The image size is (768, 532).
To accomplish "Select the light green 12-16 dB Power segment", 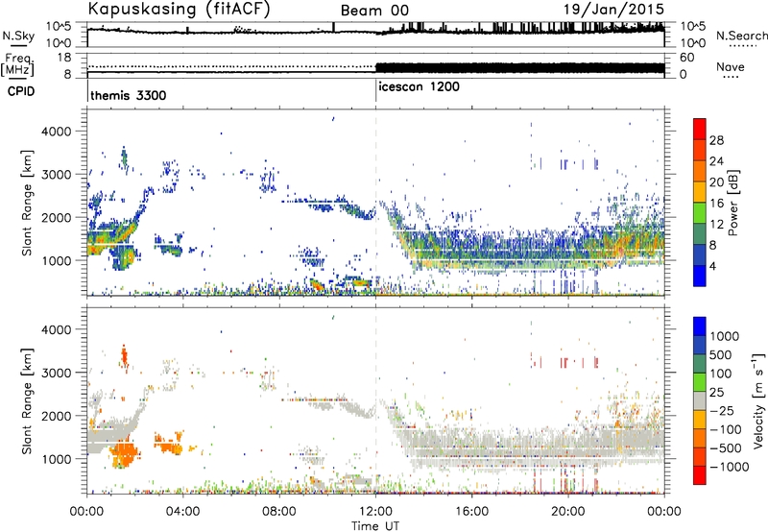I will 700,212.
